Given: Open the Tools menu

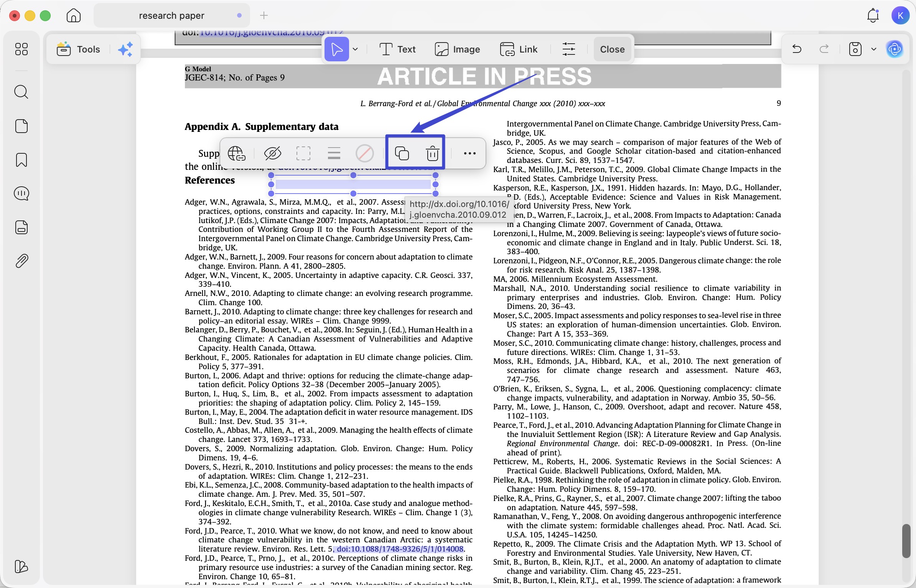Looking at the screenshot, I should coord(79,49).
